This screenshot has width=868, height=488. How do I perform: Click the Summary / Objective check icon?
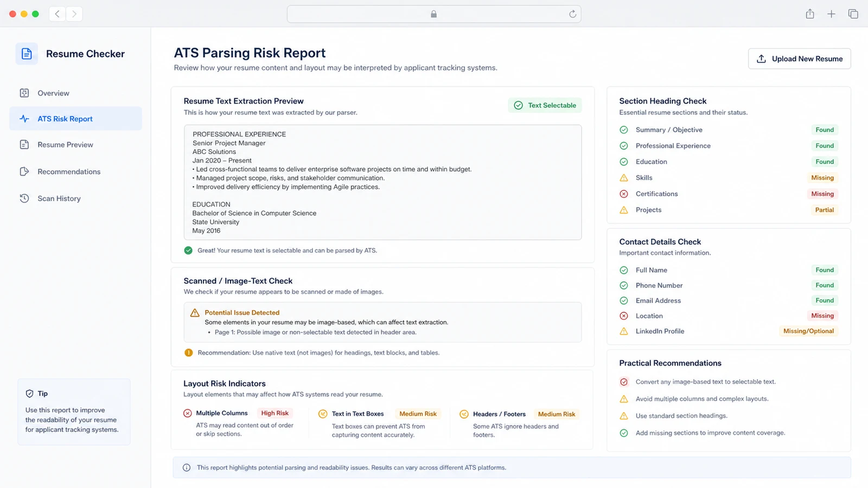point(624,130)
